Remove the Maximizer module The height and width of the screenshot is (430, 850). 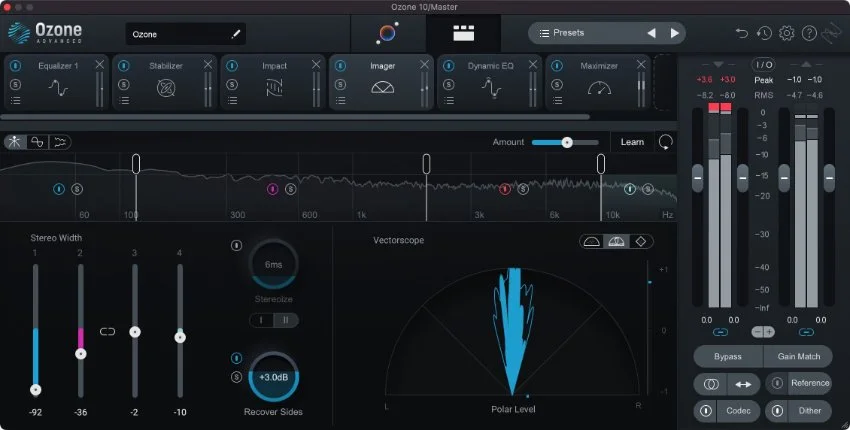click(x=641, y=65)
